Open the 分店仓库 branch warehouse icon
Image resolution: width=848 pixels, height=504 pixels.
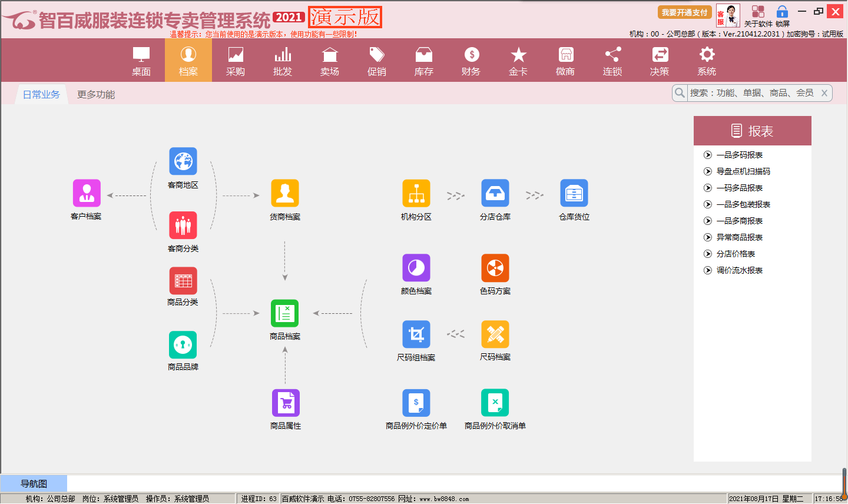pyautogui.click(x=495, y=194)
